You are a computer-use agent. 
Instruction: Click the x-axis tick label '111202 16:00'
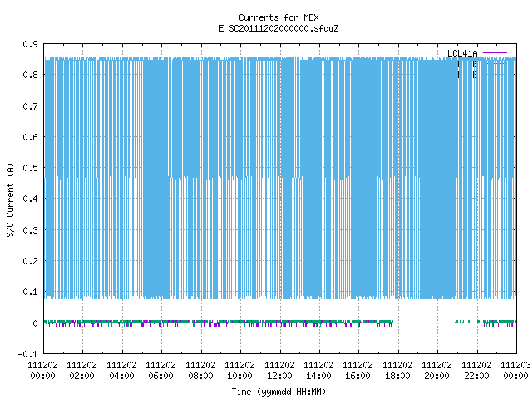357,371
